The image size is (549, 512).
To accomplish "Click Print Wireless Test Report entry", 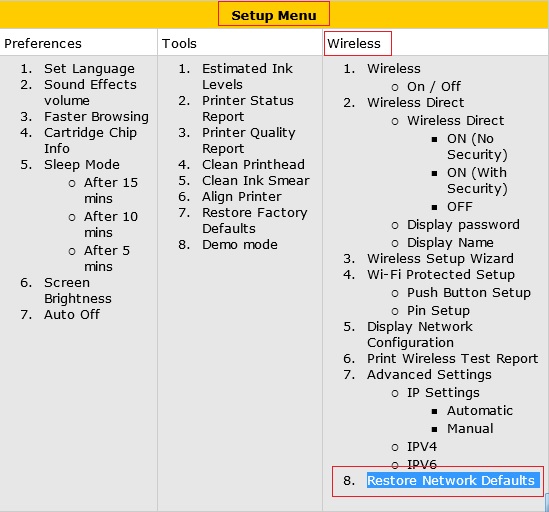I will click(452, 359).
